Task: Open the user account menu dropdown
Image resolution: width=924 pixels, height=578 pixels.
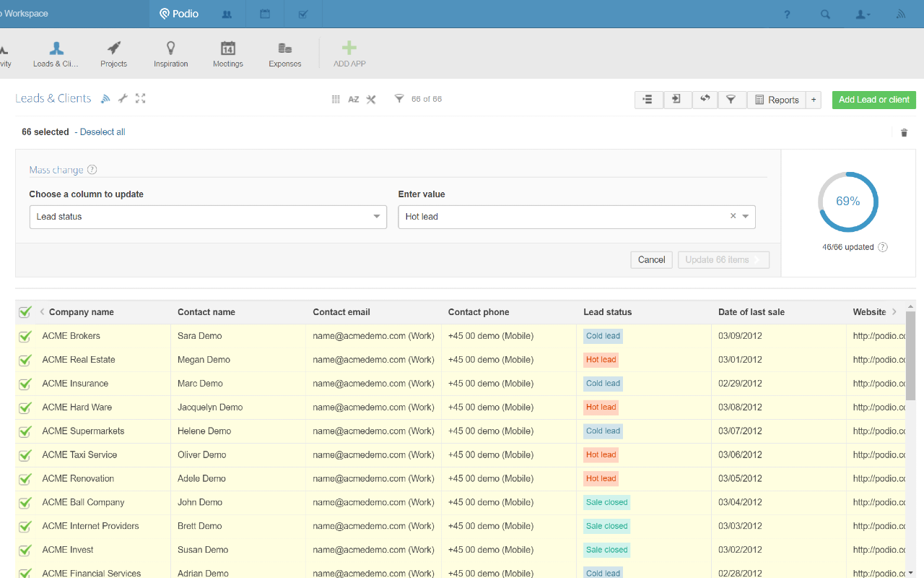Action: [863, 14]
